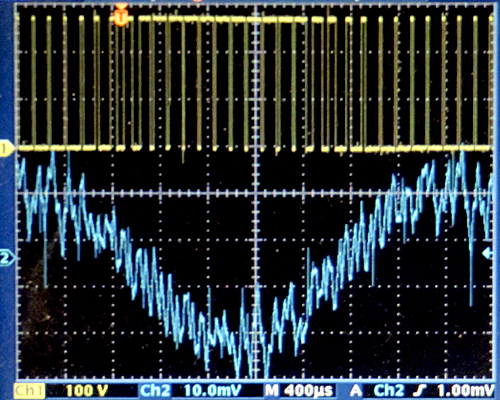
Task: Select the Ch2 label beside 10.0mV
Action: pyautogui.click(x=155, y=390)
